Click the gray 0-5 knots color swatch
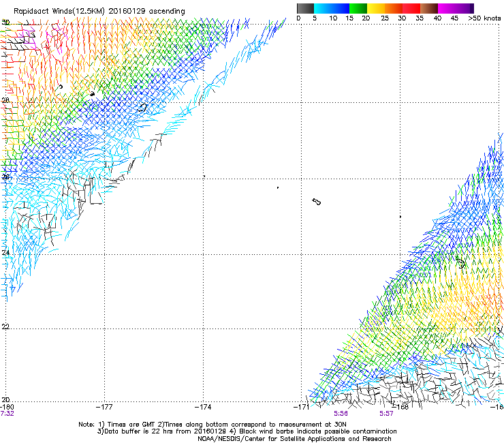The height and width of the screenshot is (443, 504). click(305, 8)
